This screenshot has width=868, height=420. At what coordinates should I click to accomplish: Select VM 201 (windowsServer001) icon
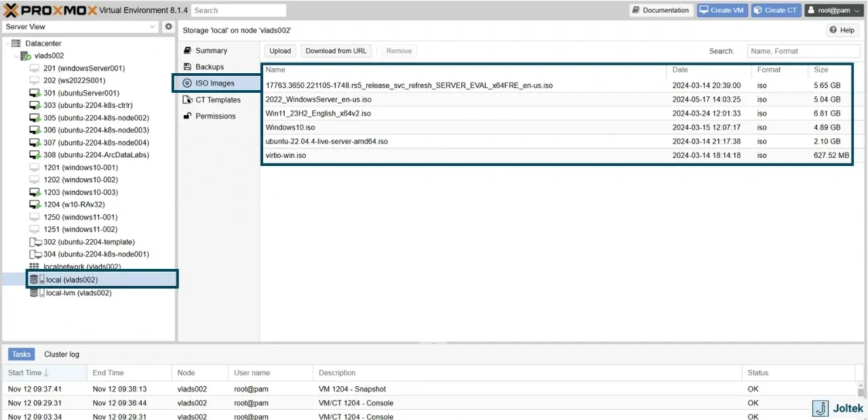coord(35,68)
